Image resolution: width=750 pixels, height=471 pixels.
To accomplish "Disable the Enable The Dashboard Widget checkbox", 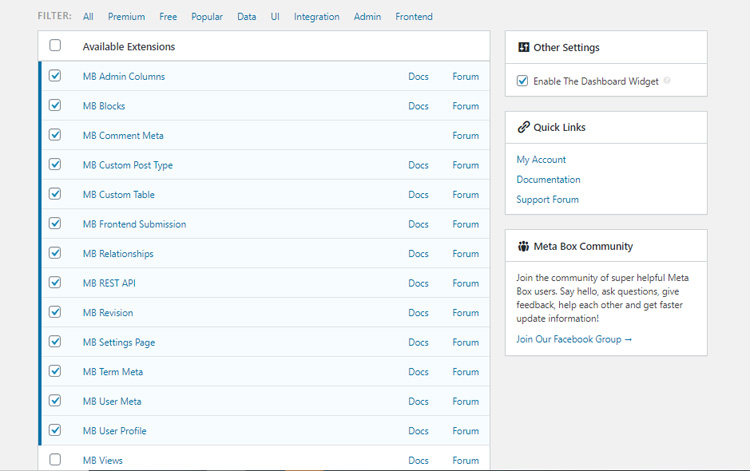I will click(522, 81).
